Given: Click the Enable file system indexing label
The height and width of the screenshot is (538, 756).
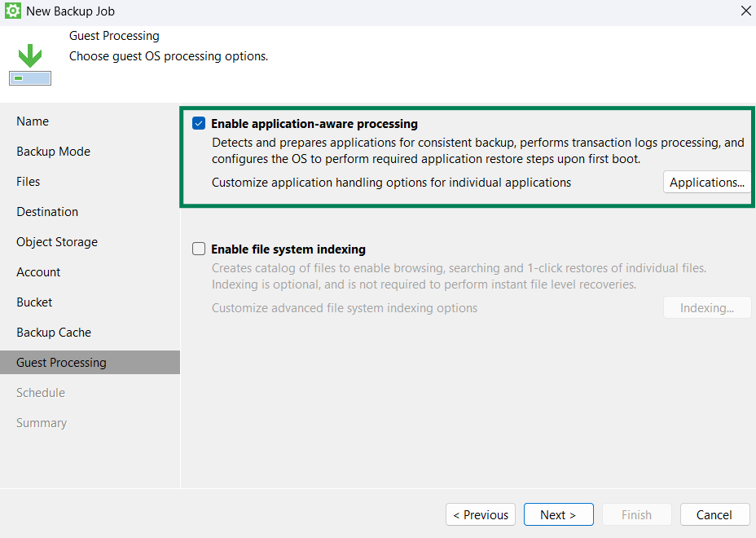Looking at the screenshot, I should pyautogui.click(x=288, y=249).
